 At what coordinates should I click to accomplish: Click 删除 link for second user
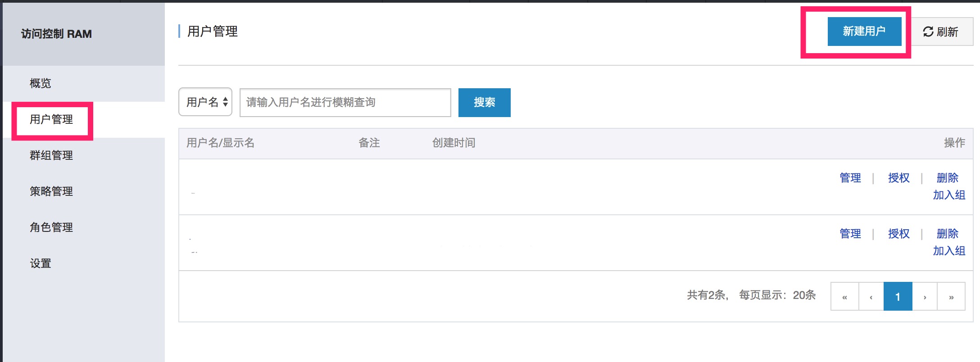click(947, 234)
